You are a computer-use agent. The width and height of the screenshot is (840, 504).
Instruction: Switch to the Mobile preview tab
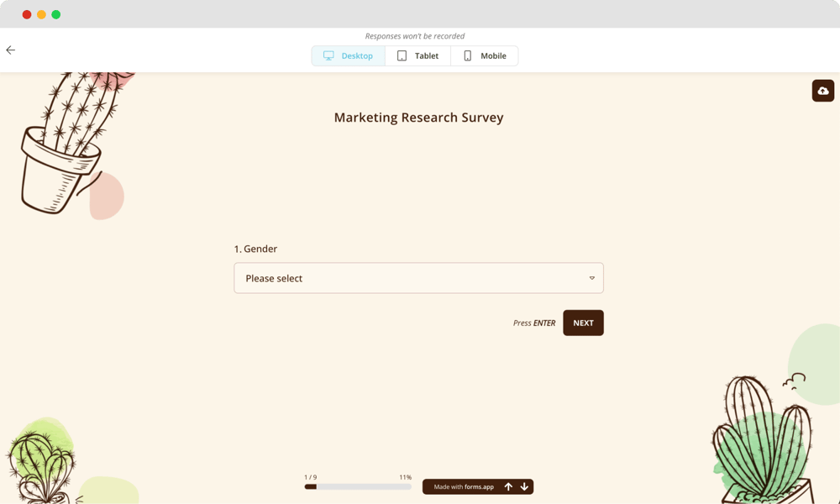click(485, 55)
